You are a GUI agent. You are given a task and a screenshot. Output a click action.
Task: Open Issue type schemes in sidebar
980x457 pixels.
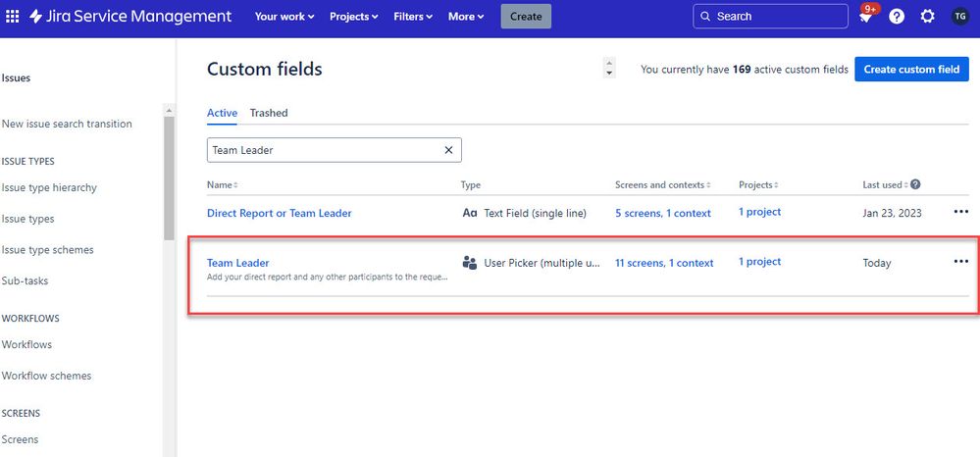(47, 250)
